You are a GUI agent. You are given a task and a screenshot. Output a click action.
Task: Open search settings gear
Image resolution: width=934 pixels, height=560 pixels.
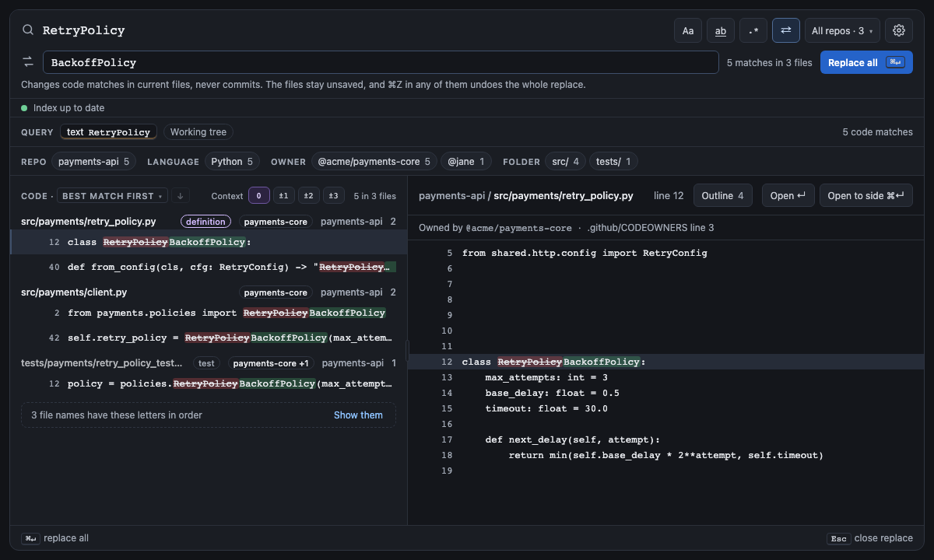coord(899,30)
